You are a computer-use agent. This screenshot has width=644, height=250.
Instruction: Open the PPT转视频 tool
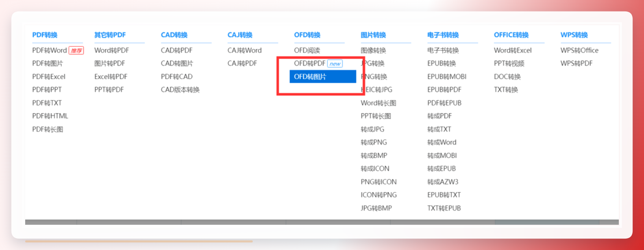509,63
